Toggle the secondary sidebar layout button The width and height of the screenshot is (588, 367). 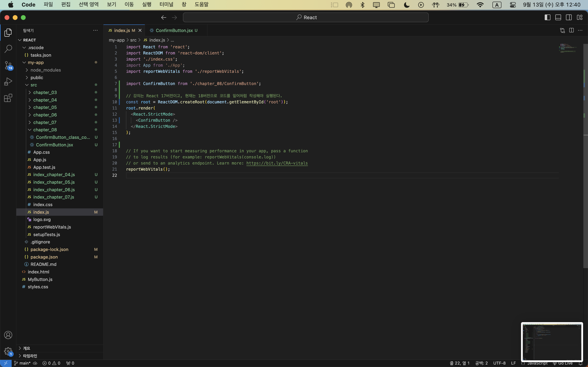pyautogui.click(x=569, y=18)
